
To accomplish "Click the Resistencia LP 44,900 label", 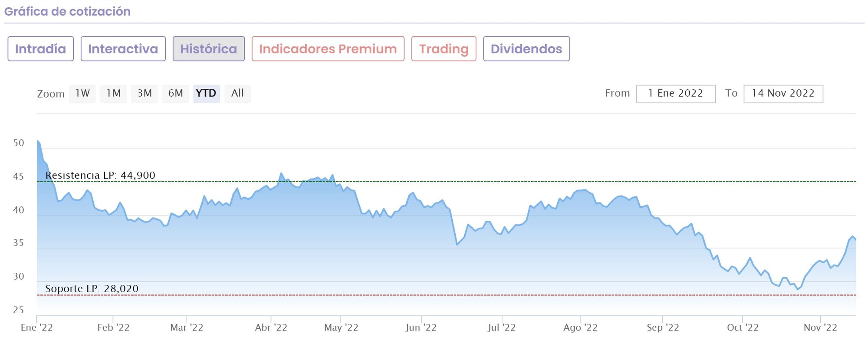I will 100,175.
